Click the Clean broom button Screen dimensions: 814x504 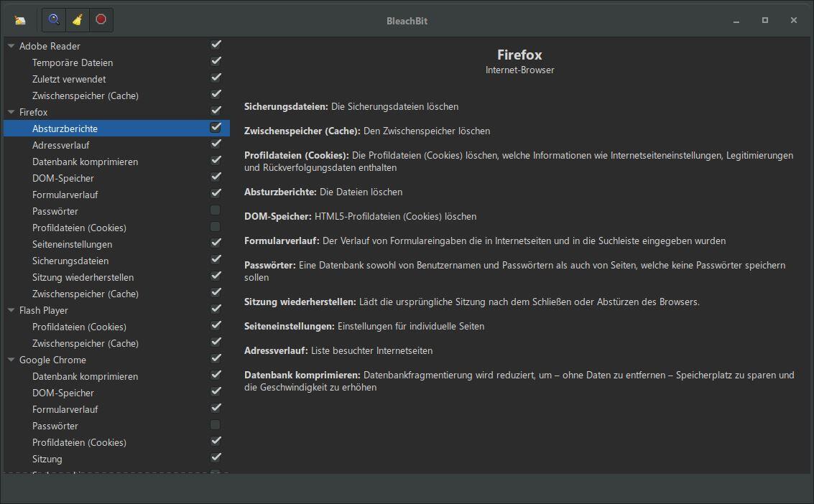coord(78,20)
